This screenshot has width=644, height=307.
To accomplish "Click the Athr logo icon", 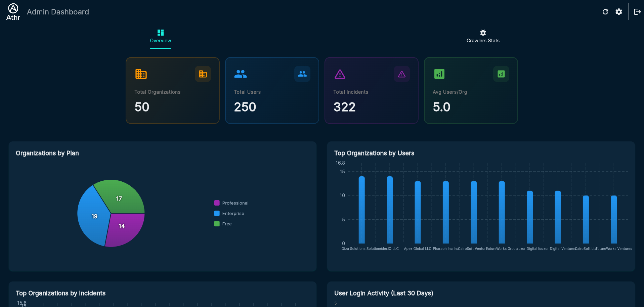I will pyautogui.click(x=13, y=12).
